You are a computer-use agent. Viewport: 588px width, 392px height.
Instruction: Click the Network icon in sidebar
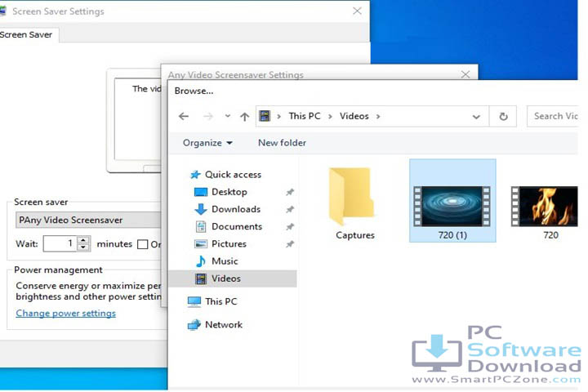[194, 325]
